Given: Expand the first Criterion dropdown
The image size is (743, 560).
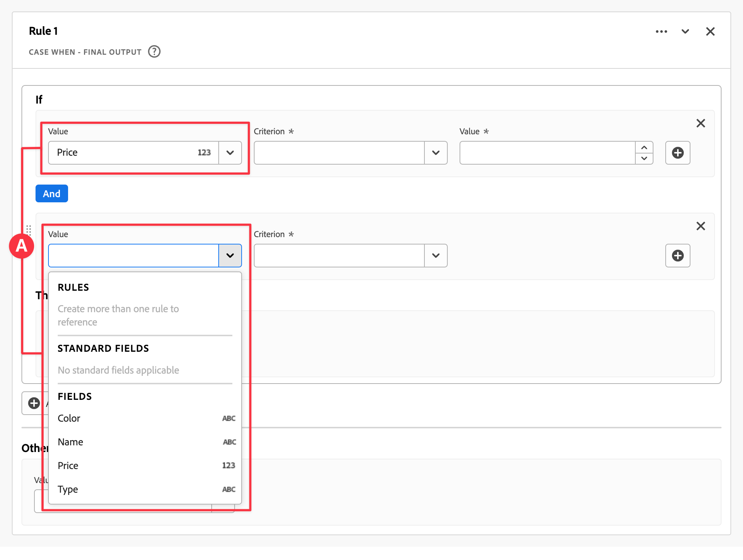Looking at the screenshot, I should pyautogui.click(x=436, y=153).
